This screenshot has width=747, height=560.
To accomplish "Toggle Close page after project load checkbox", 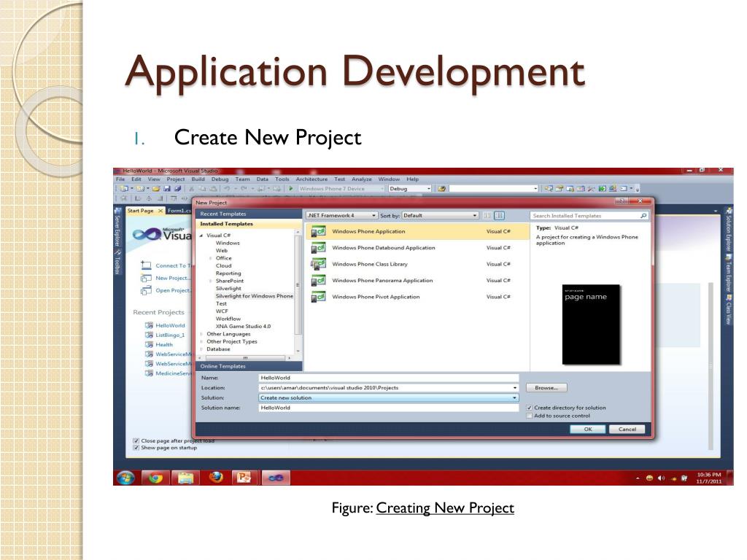I will pyautogui.click(x=136, y=441).
